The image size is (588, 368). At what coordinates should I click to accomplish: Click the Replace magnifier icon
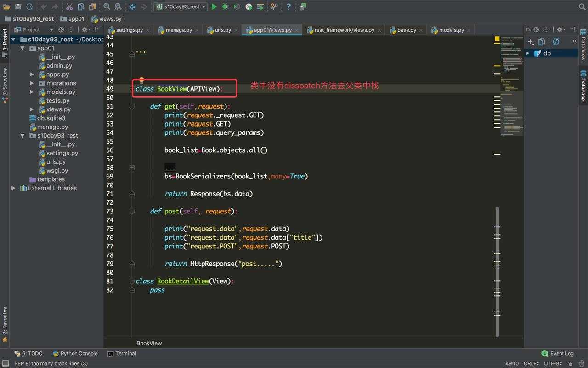click(x=118, y=6)
